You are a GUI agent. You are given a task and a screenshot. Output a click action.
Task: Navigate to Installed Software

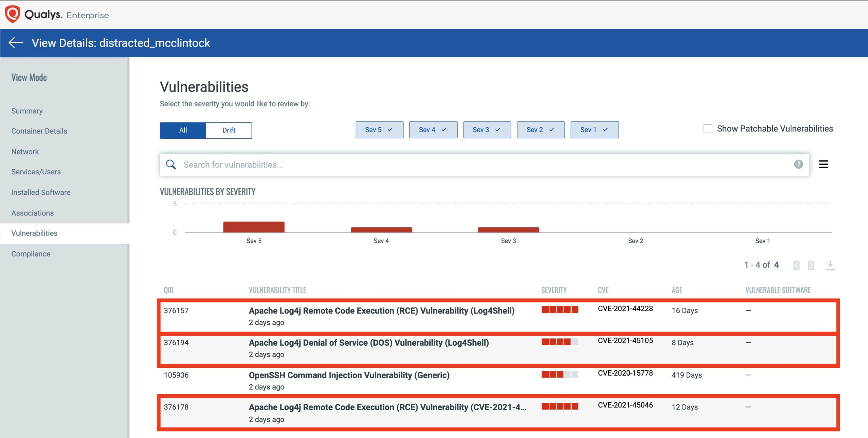pyautogui.click(x=41, y=192)
